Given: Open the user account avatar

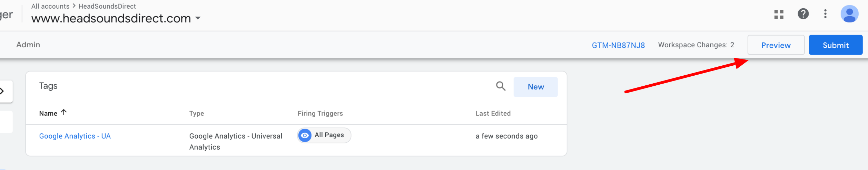Looking at the screenshot, I should click(x=849, y=14).
